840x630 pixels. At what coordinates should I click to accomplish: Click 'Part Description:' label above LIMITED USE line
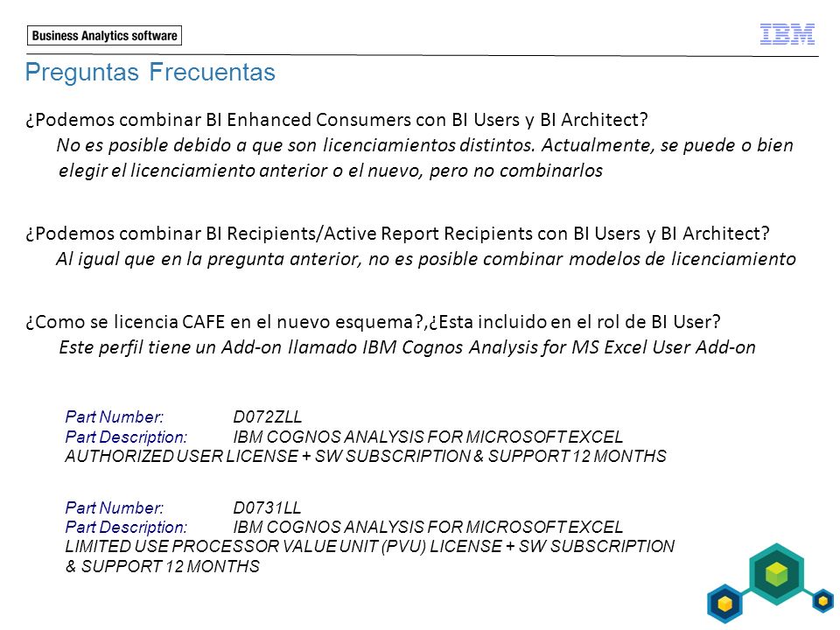[x=126, y=527]
